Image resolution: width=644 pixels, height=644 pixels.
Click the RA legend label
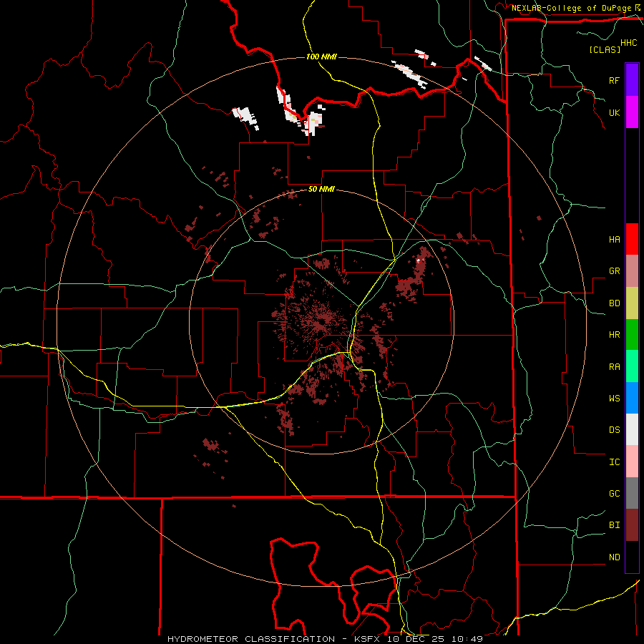pos(614,367)
